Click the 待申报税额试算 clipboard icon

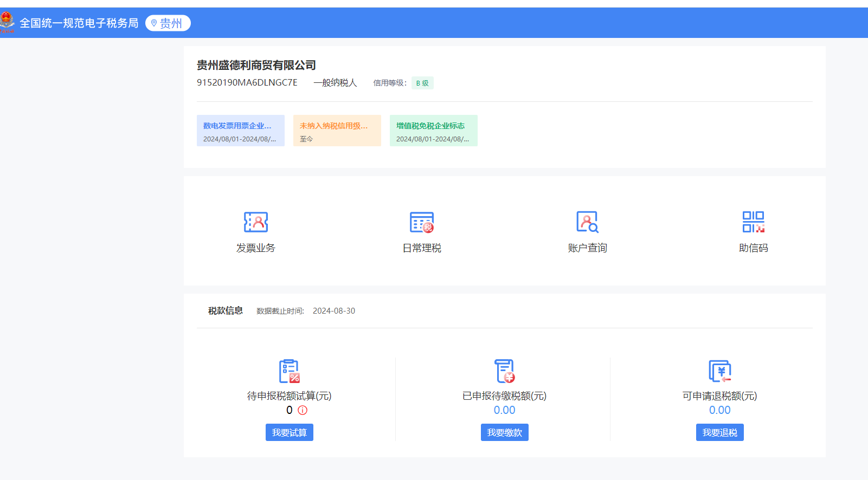click(x=289, y=371)
